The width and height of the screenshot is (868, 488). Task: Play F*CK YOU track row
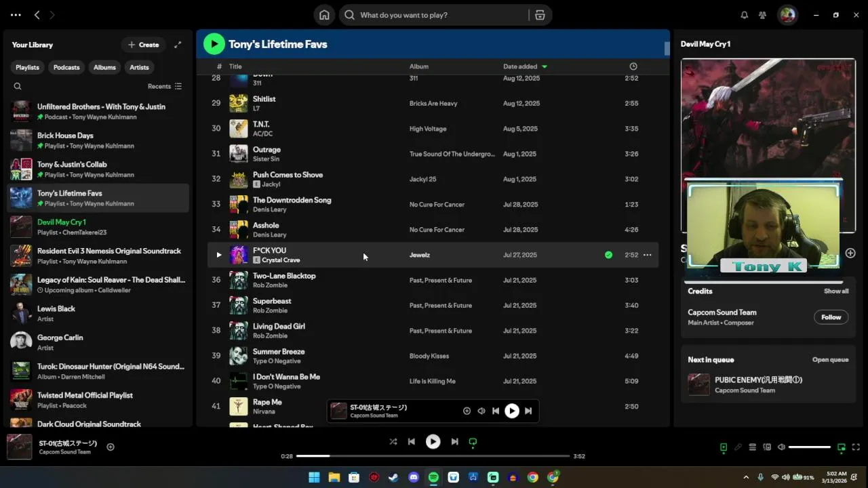(218, 255)
